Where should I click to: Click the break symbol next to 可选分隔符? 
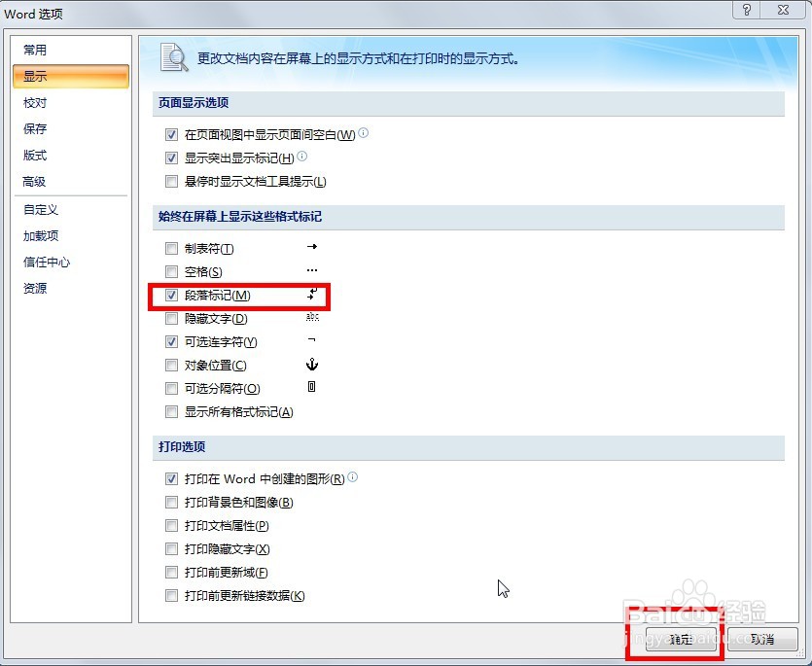click(312, 386)
